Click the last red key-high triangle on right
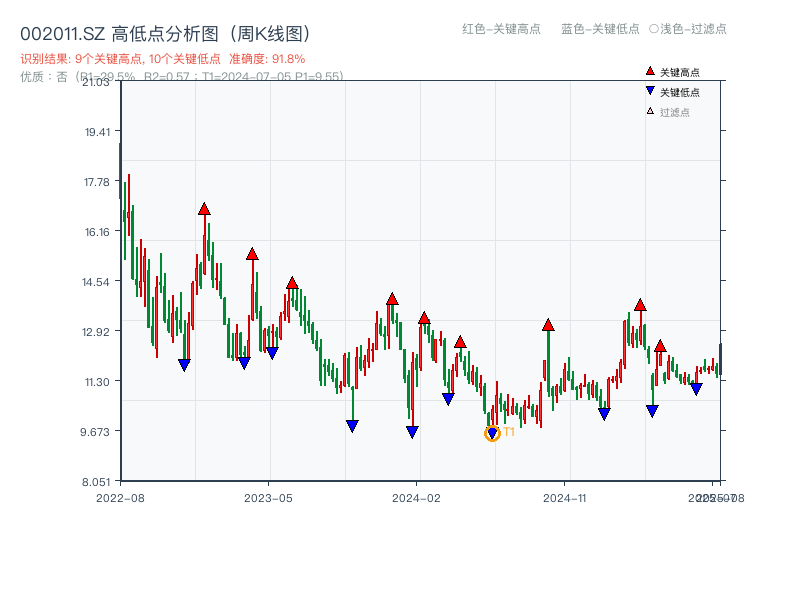The height and width of the screenshot is (600, 800). click(660, 346)
